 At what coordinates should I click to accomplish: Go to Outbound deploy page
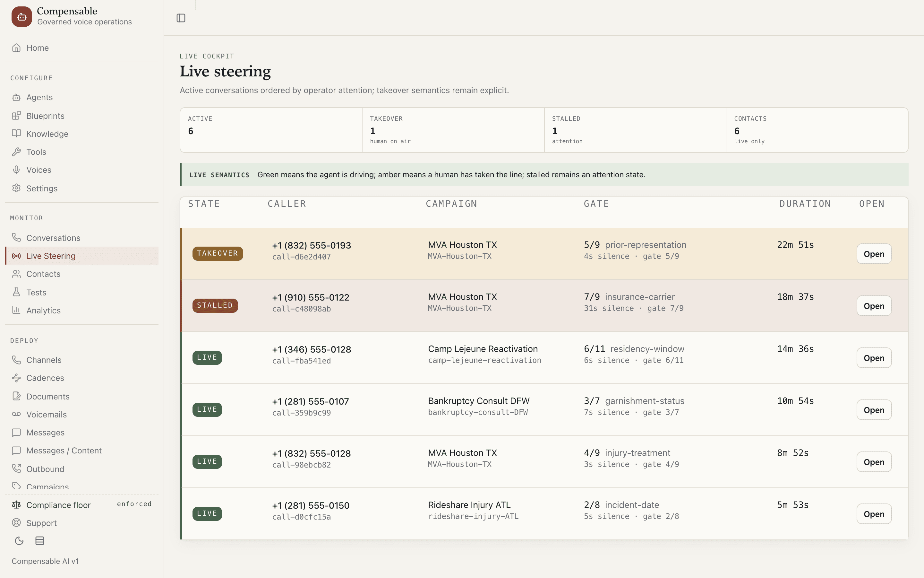coord(82,469)
